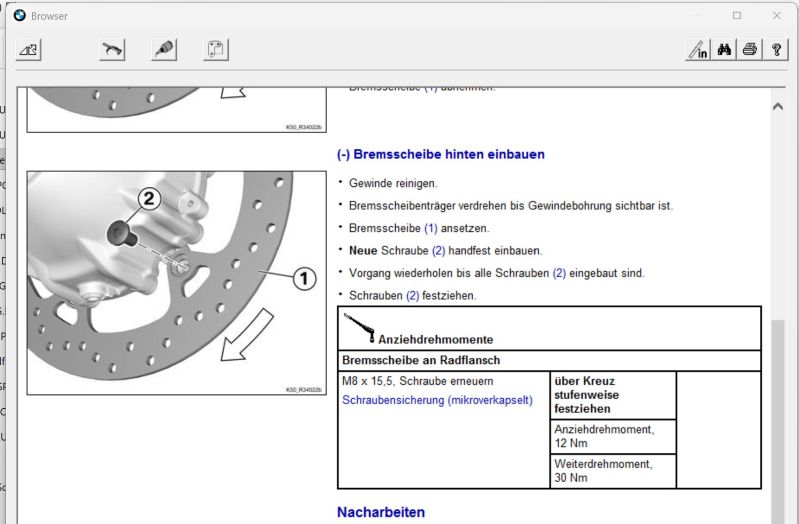799x524 pixels.
Task: Close the Browser window
Action: [777, 15]
